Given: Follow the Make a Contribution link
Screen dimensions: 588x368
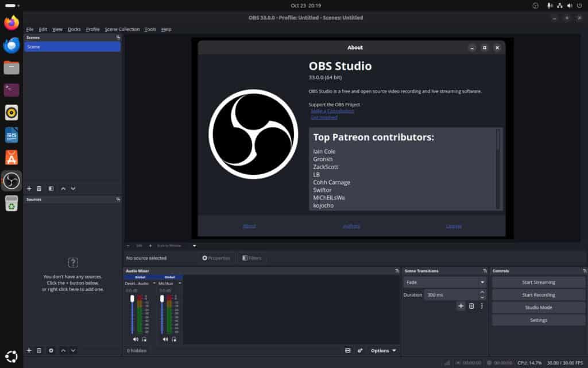Looking at the screenshot, I should tap(332, 111).
